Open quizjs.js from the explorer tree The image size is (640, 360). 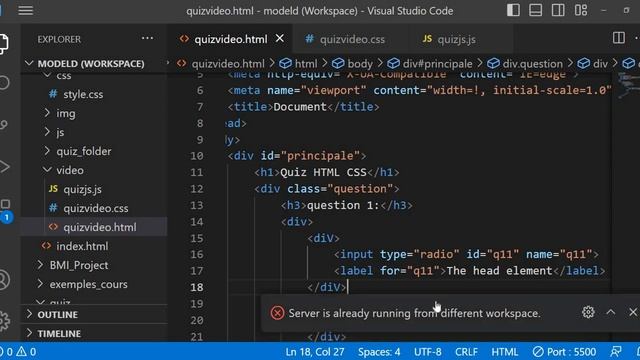click(x=82, y=189)
